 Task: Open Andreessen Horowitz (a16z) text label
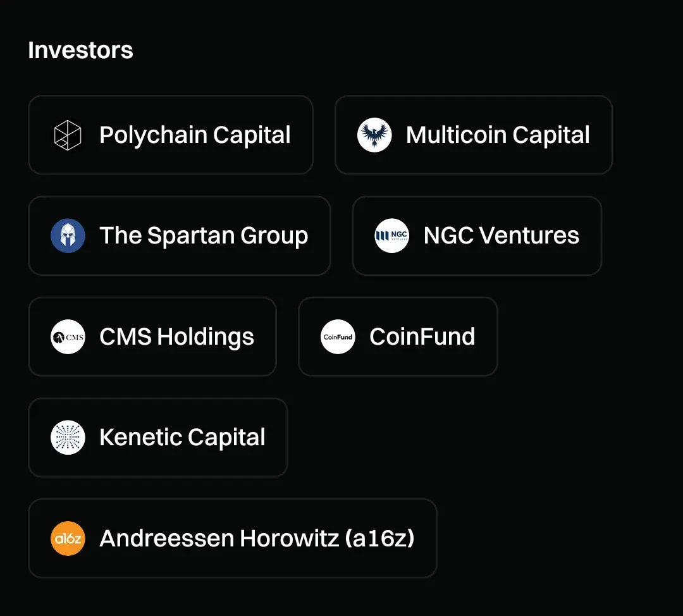pyautogui.click(x=257, y=538)
